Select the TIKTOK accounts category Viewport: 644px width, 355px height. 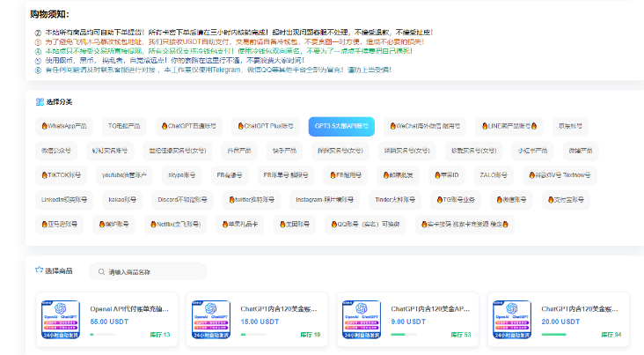tap(61, 175)
